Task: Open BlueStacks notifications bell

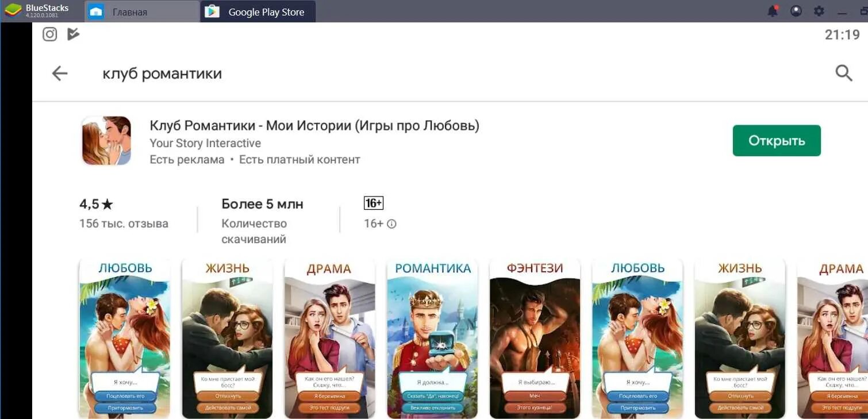Action: point(773,11)
